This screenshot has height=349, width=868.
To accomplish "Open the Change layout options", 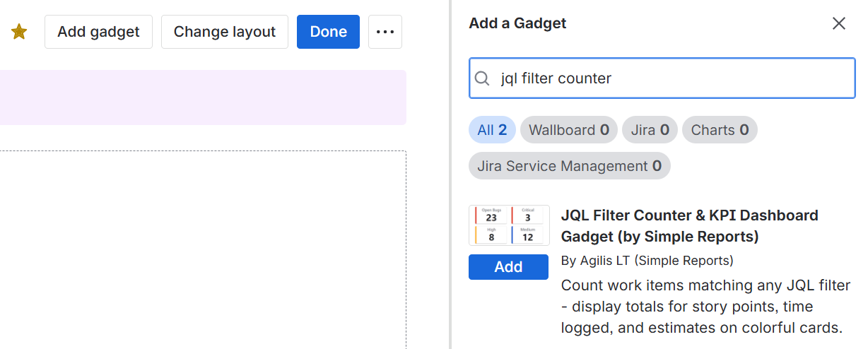I will 225,32.
